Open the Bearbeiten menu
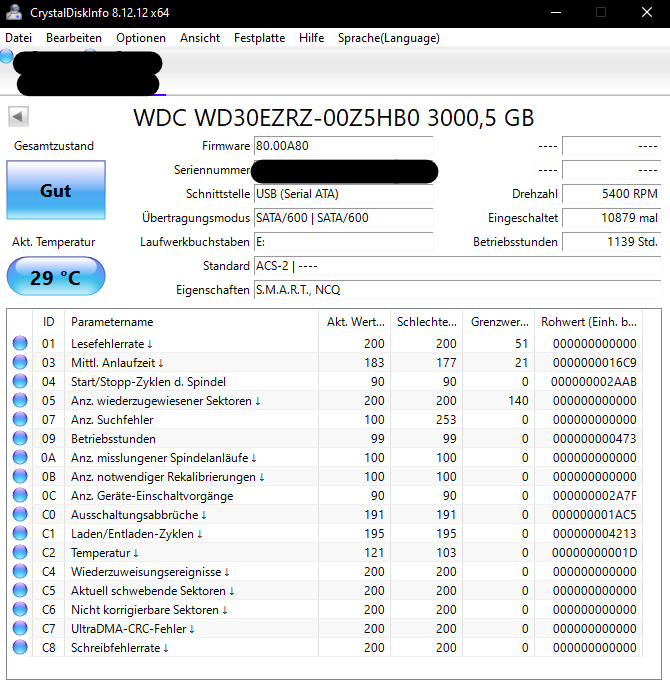The height and width of the screenshot is (686, 670). [74, 38]
